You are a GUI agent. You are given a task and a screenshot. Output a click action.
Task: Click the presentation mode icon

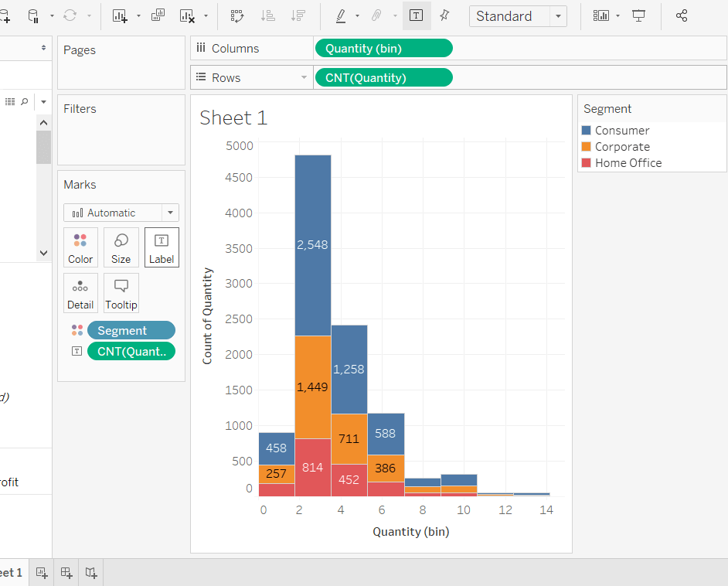pos(639,15)
